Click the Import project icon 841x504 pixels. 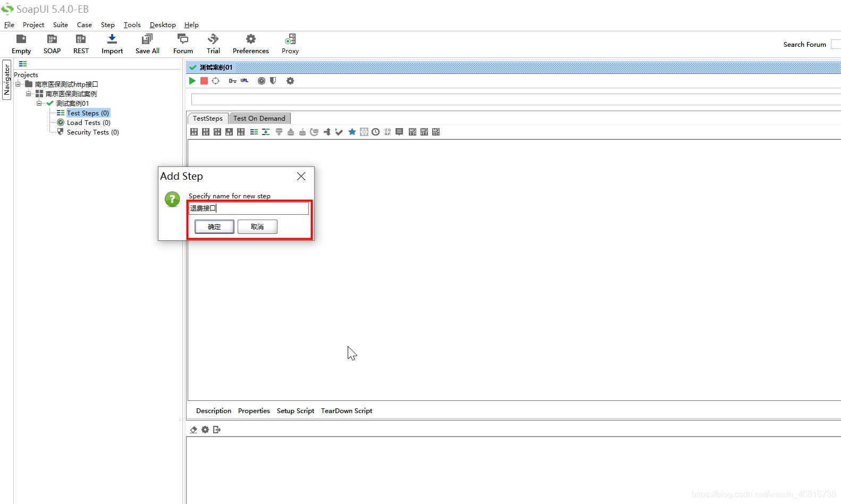[112, 44]
